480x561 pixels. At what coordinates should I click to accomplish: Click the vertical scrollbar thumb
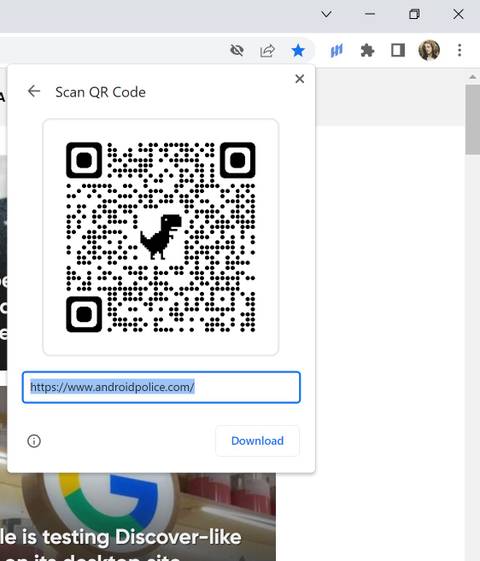472,120
